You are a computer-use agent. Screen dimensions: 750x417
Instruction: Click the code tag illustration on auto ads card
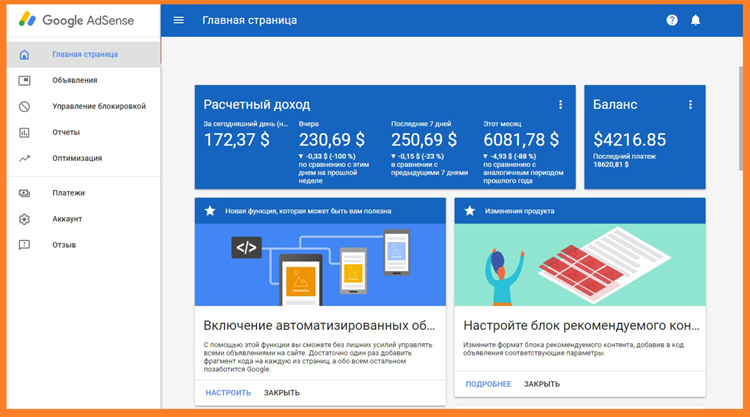pos(246,247)
